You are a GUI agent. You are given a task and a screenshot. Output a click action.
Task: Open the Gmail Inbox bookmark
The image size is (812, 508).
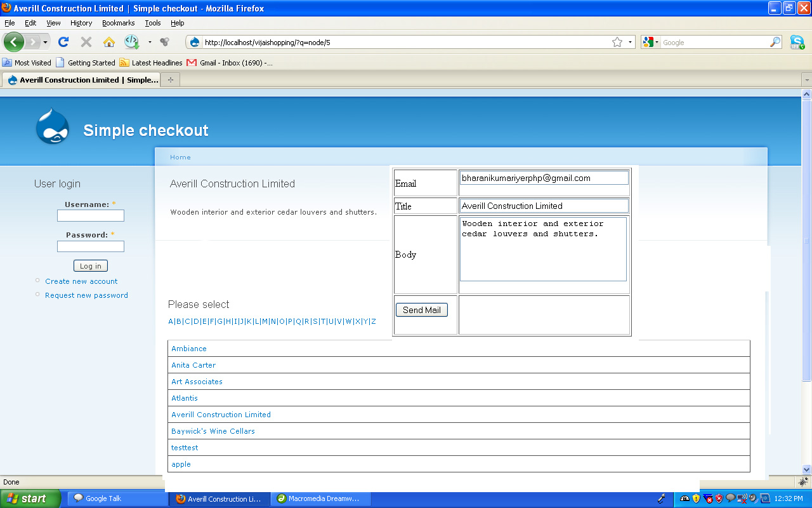[230, 63]
